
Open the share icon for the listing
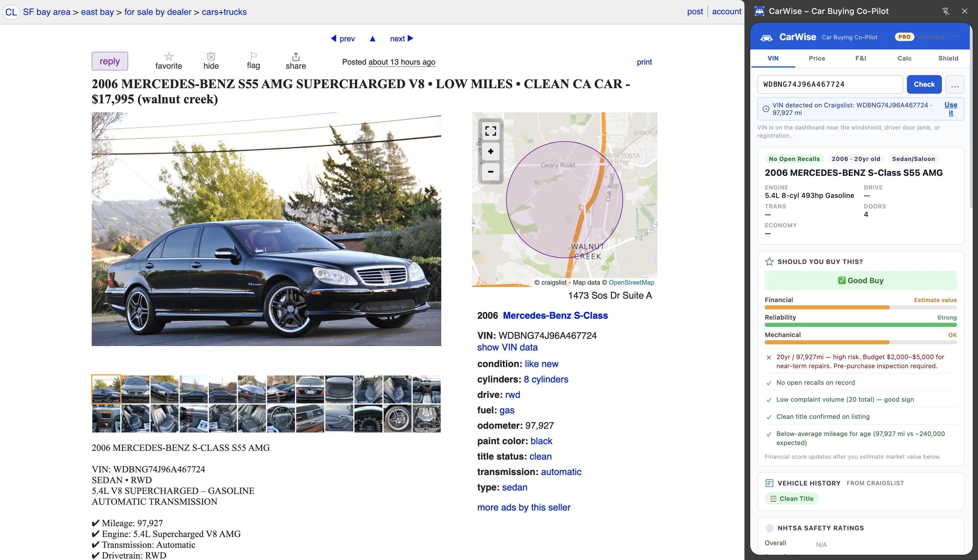296,56
